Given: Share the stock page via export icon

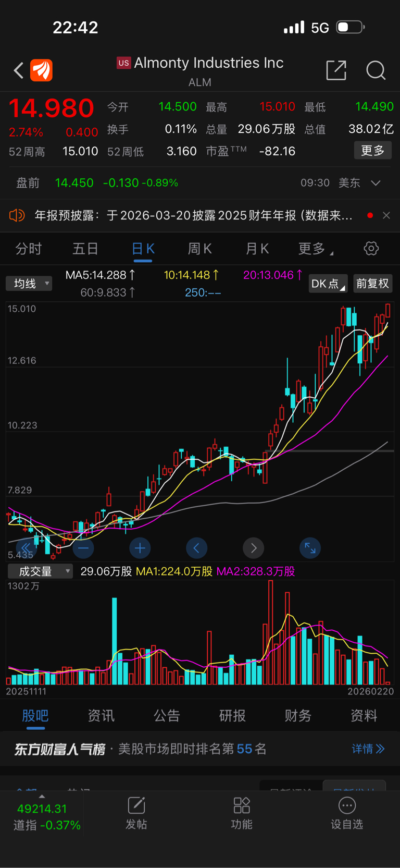Looking at the screenshot, I should (x=336, y=70).
